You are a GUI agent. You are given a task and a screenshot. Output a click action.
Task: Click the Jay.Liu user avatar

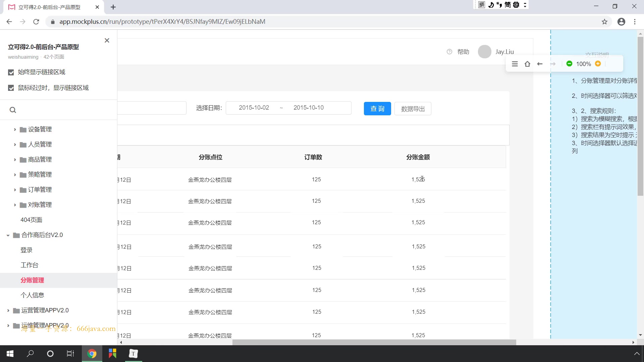[484, 52]
